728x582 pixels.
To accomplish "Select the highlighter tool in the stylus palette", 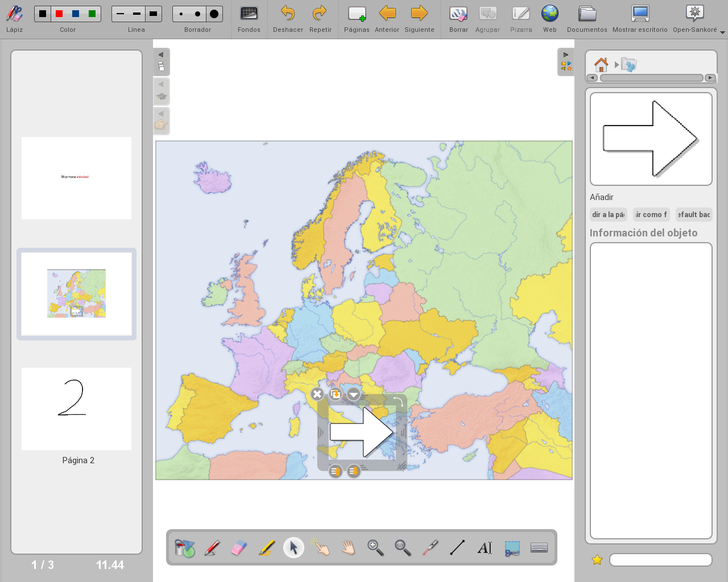I will (266, 548).
